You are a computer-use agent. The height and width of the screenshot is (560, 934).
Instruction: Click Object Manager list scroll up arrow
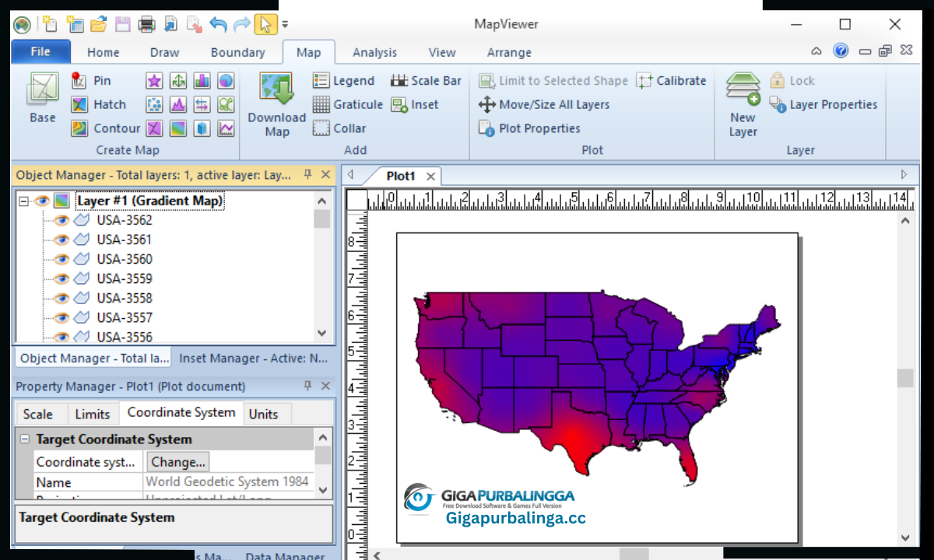pos(322,200)
